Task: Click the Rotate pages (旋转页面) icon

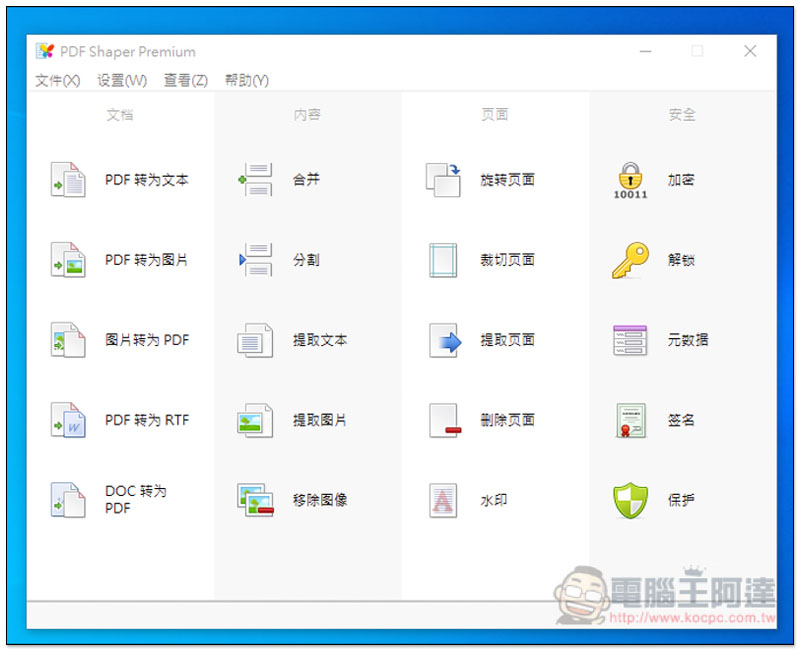Action: click(x=443, y=180)
